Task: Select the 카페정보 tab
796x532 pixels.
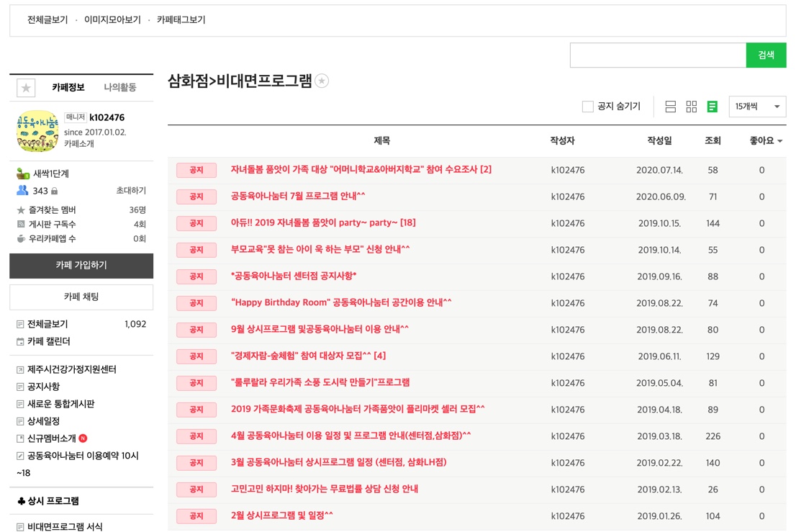Action: click(x=68, y=87)
